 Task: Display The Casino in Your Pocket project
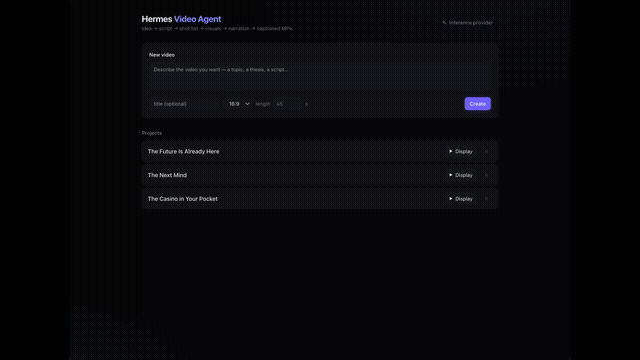coord(460,199)
